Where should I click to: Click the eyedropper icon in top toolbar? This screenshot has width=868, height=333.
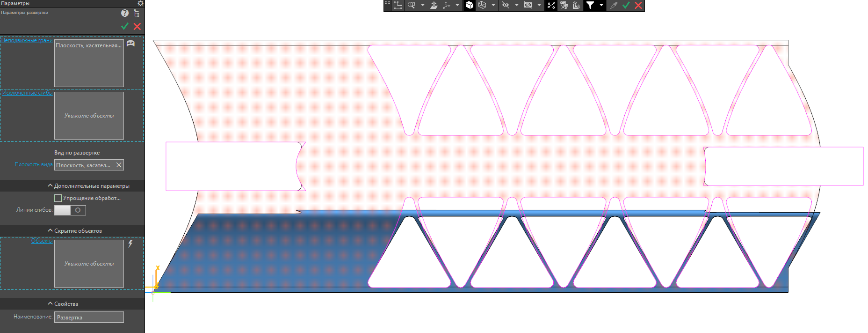614,5
